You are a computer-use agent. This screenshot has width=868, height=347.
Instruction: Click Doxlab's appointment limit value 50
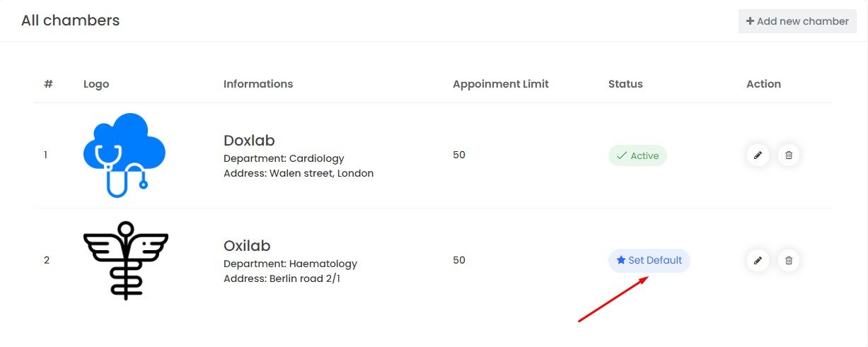pyautogui.click(x=459, y=155)
